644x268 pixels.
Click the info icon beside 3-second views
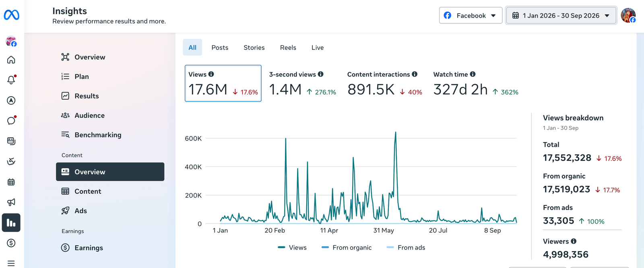pos(320,74)
